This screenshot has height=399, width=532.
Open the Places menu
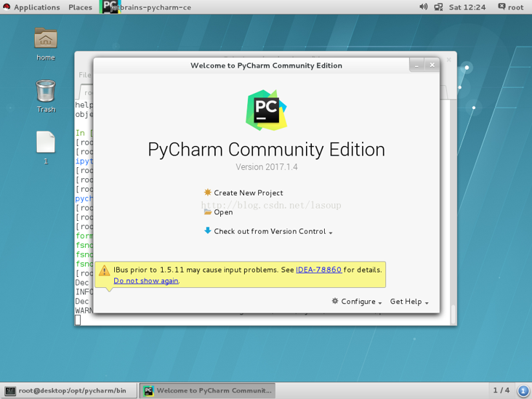(x=80, y=7)
